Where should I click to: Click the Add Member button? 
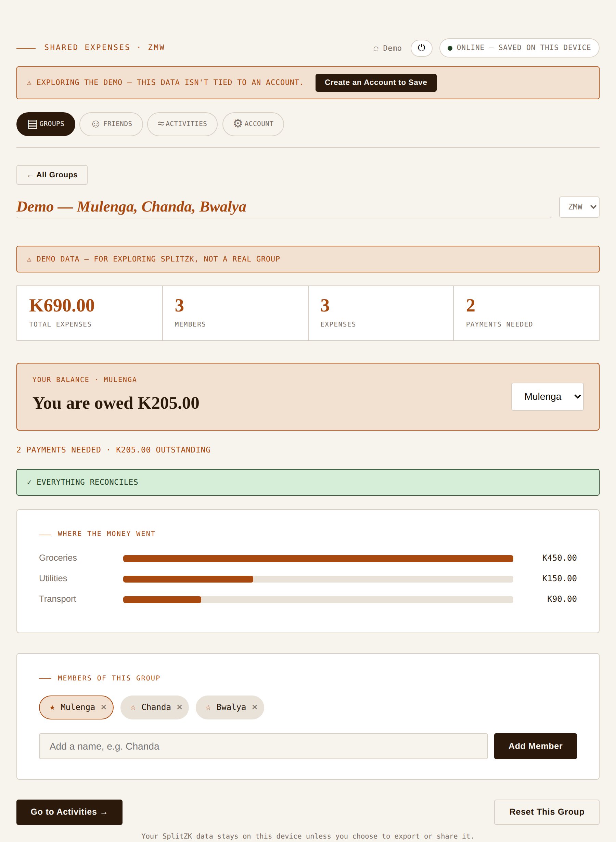536,746
